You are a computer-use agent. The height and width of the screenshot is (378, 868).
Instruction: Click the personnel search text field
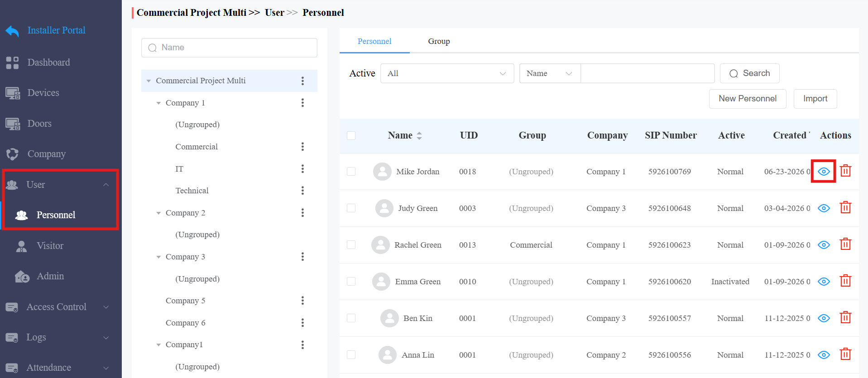click(x=647, y=73)
